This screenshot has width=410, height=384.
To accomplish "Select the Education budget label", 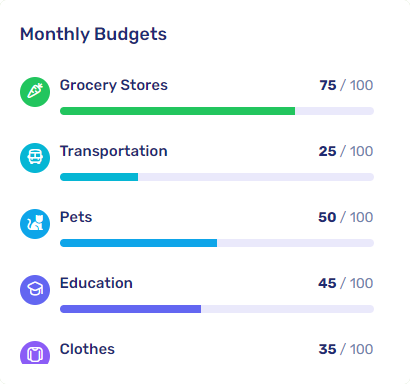I will (x=96, y=283).
